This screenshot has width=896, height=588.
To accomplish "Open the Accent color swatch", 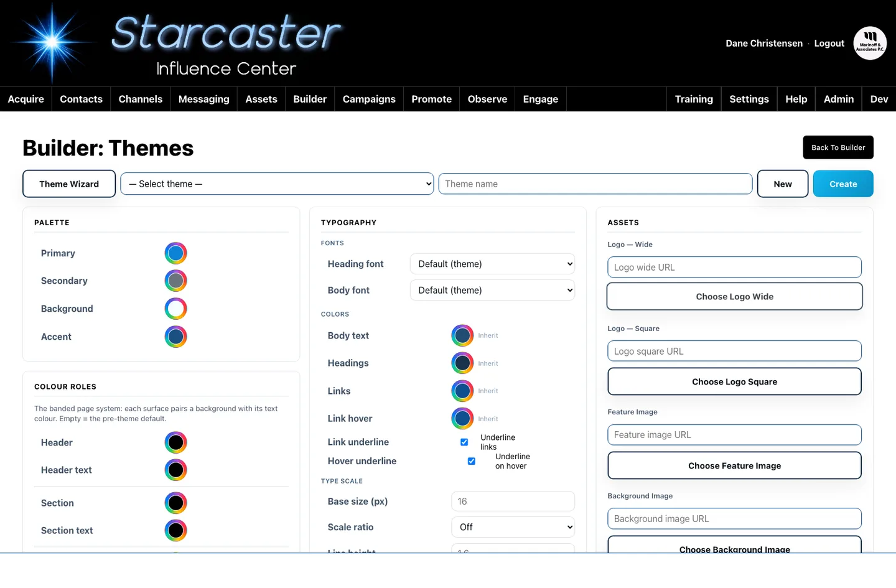I will click(x=176, y=337).
